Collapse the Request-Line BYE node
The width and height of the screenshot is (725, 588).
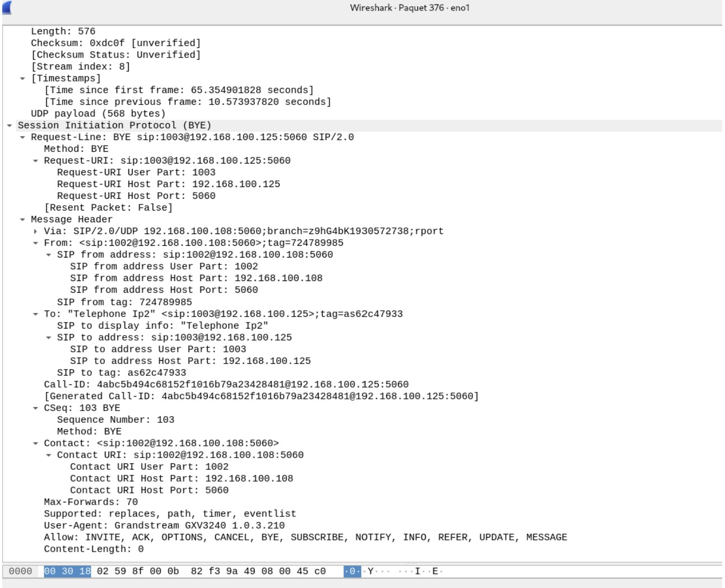tap(22, 137)
